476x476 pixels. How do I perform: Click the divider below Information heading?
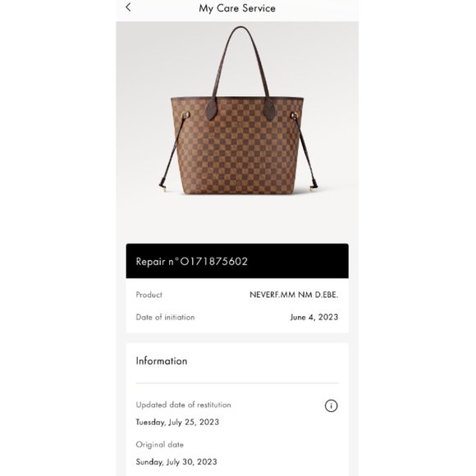tap(237, 383)
